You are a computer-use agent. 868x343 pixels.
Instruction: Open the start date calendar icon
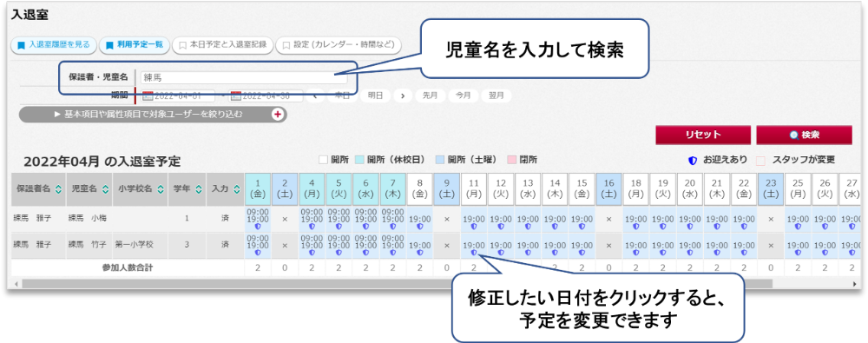tap(148, 96)
